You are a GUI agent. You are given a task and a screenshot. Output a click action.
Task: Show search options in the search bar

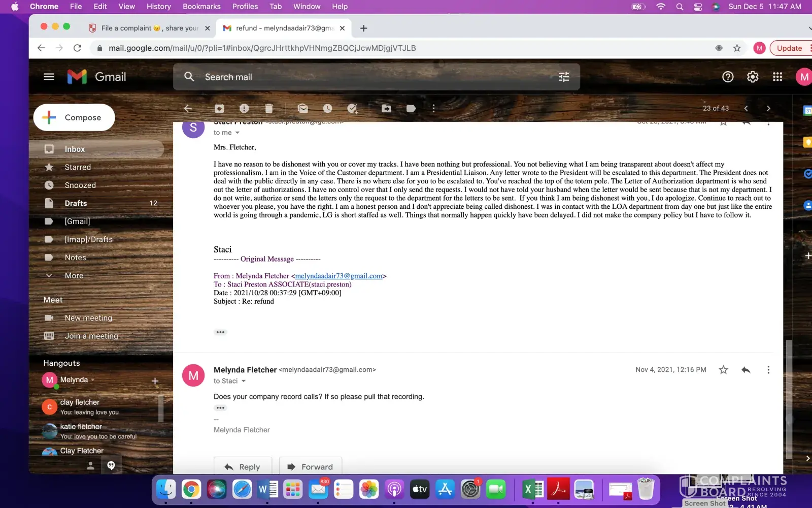(x=564, y=77)
